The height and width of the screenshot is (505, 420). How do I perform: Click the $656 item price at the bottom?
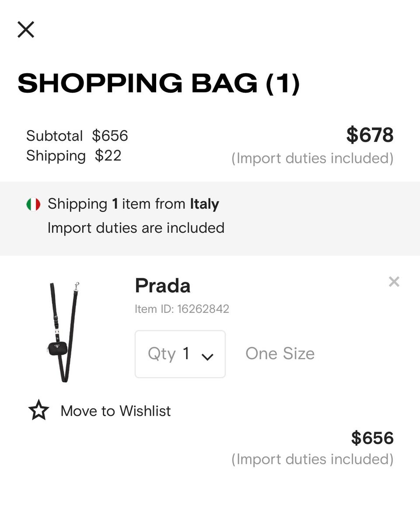(372, 438)
